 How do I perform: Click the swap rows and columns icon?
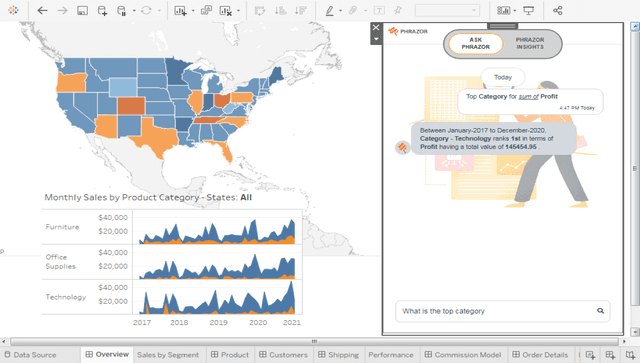point(260,11)
